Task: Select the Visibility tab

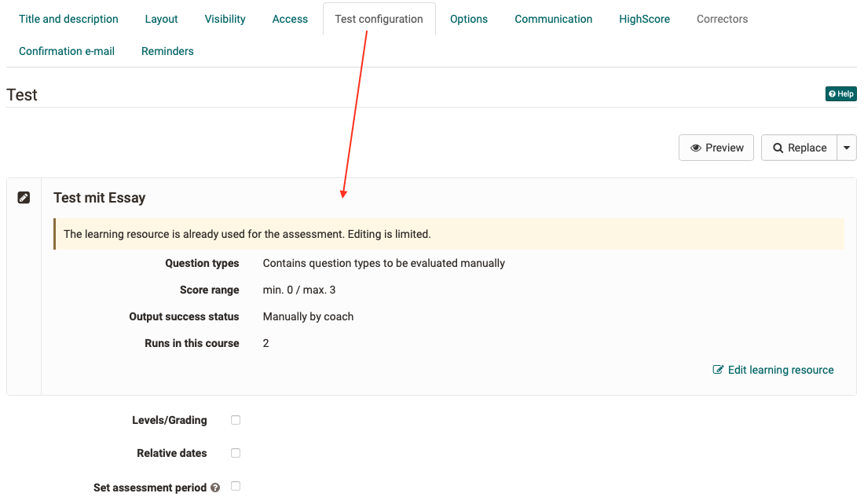Action: click(225, 18)
